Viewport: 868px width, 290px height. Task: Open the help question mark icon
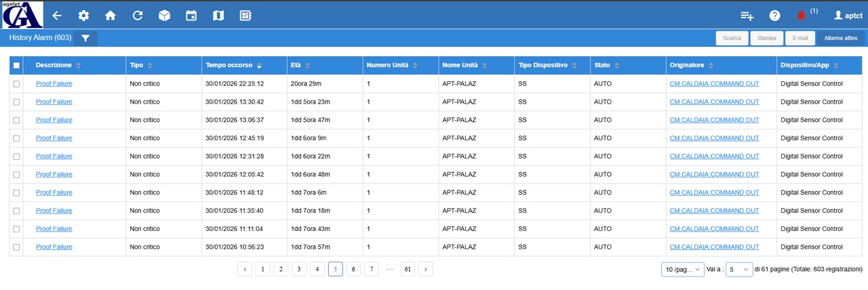[774, 16]
